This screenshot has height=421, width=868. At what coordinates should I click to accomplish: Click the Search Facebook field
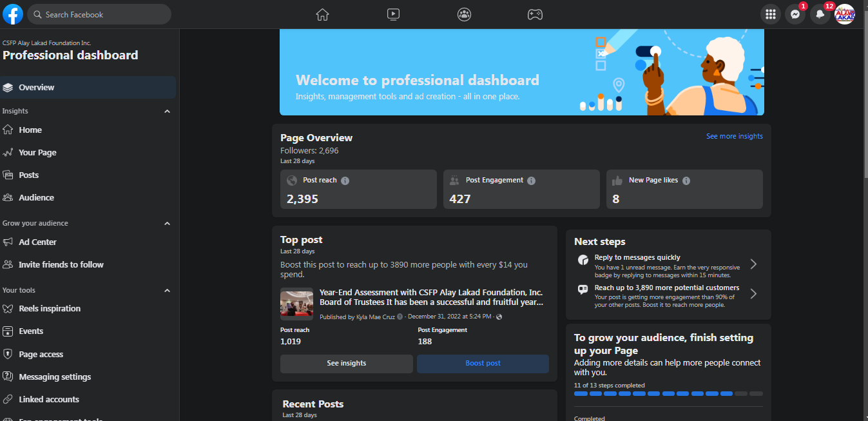pos(99,14)
